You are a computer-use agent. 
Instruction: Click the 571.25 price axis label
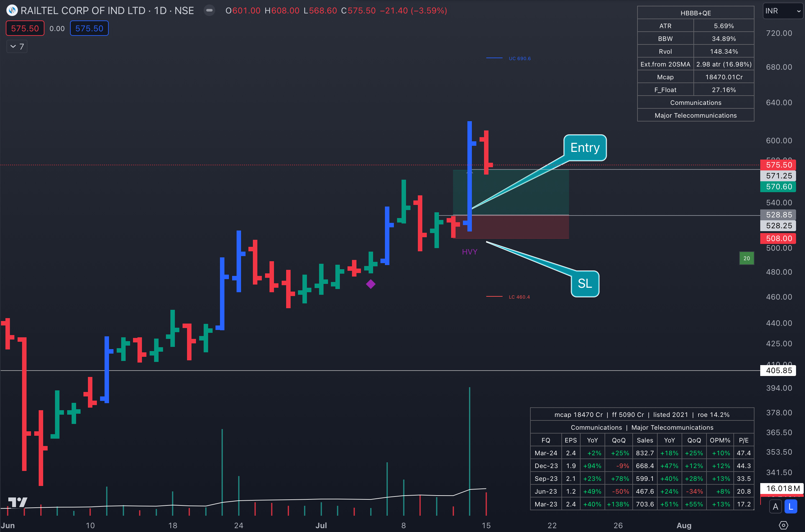(x=778, y=176)
